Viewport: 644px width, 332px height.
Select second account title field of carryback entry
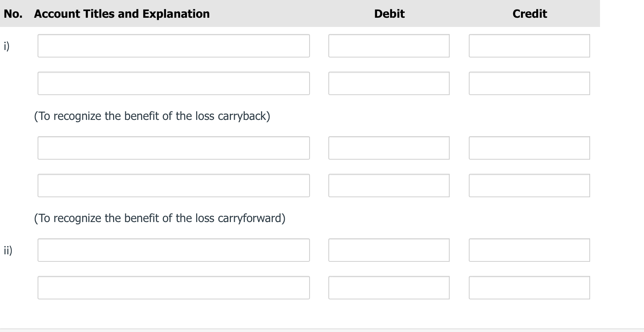[173, 83]
